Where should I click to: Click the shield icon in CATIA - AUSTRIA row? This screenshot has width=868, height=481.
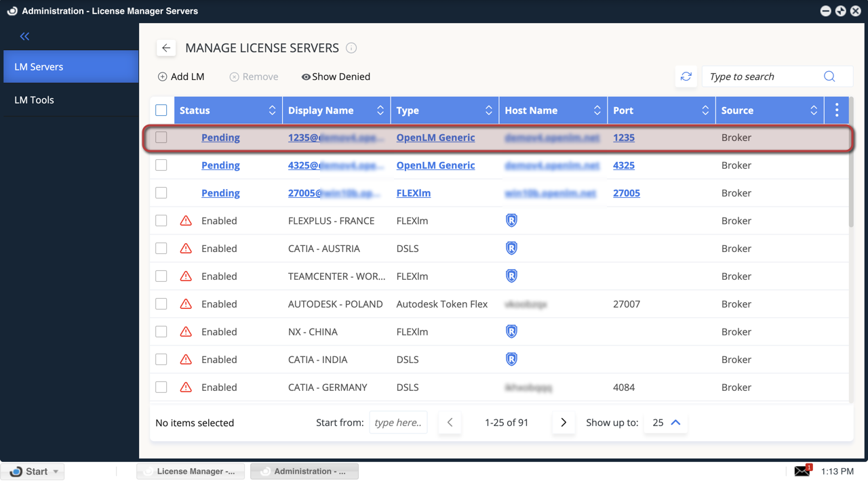click(x=512, y=249)
